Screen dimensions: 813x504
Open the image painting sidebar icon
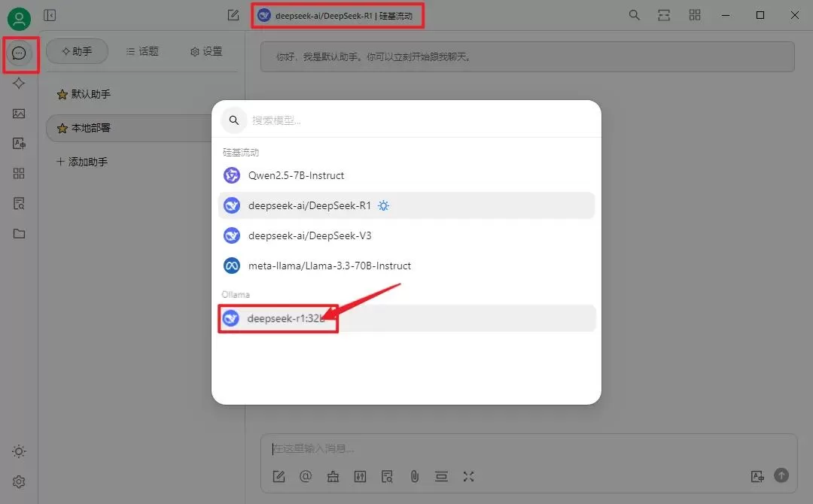click(x=19, y=114)
